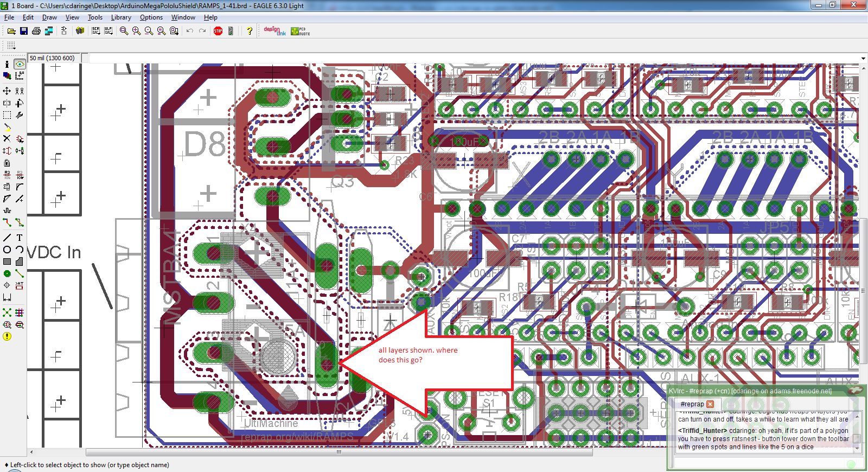
Task: Select the Via tool
Action: point(7,273)
